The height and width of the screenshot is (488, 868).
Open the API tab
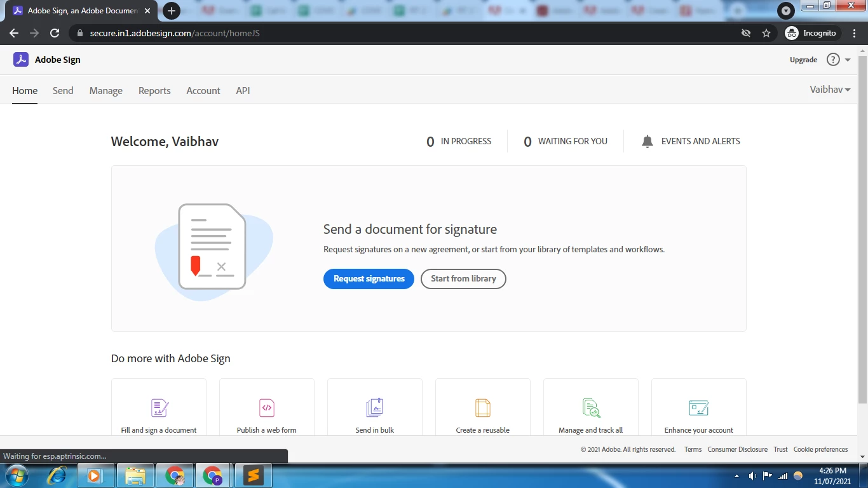[243, 91]
